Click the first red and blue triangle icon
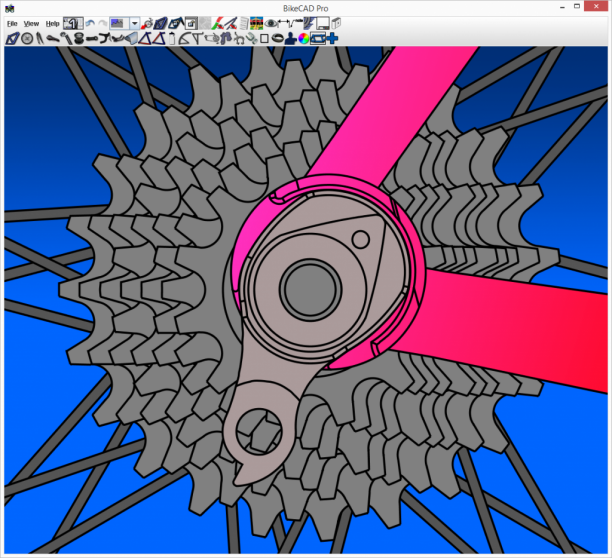This screenshot has width=612, height=558. 145,39
